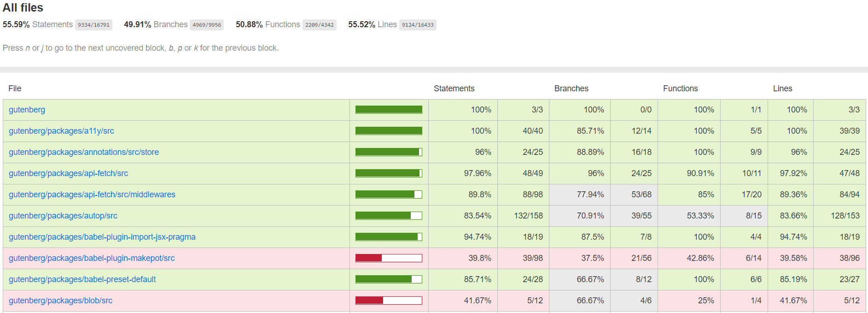Click coverage bar for annotations/src/store row
This screenshot has height=313, width=868.
(389, 152)
